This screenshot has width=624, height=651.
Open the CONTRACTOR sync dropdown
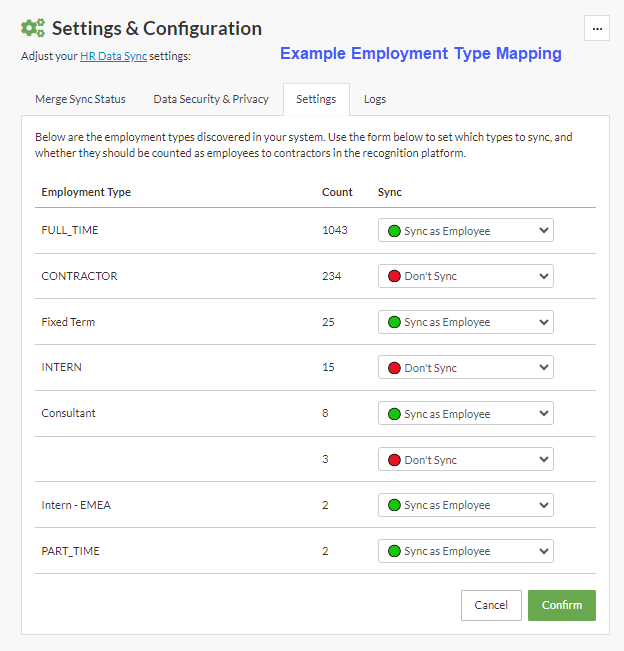coord(465,276)
